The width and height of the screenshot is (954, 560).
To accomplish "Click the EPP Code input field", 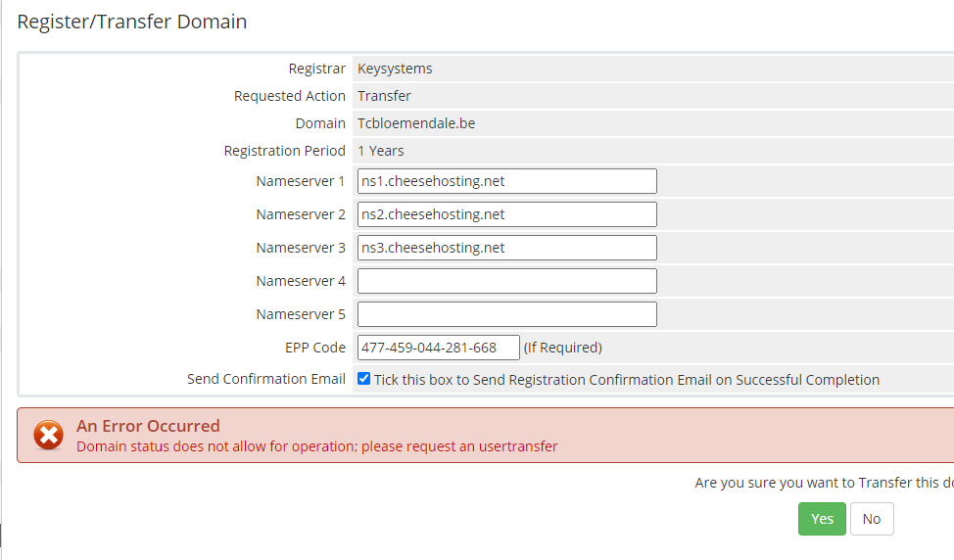I will tap(438, 348).
